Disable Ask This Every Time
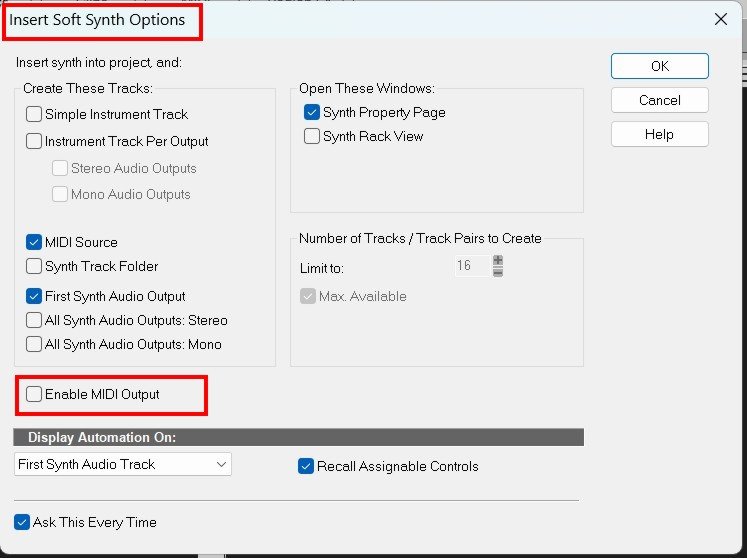The width and height of the screenshot is (747, 558). pos(22,522)
